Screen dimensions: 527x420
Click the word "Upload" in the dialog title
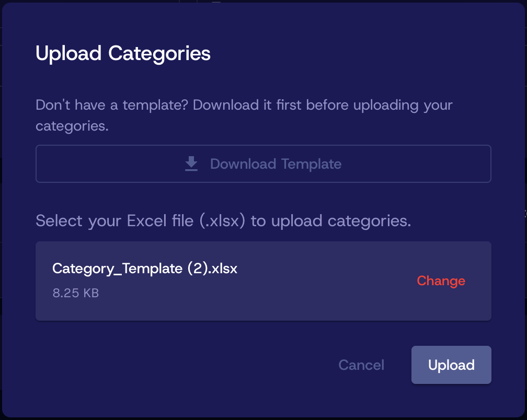pyautogui.click(x=69, y=53)
